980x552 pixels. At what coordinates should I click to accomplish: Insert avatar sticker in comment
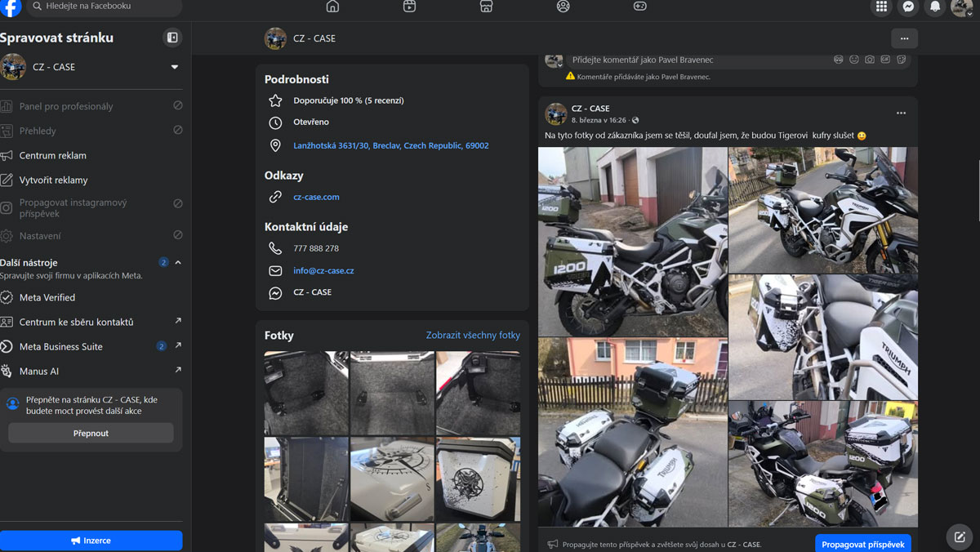[x=838, y=60]
